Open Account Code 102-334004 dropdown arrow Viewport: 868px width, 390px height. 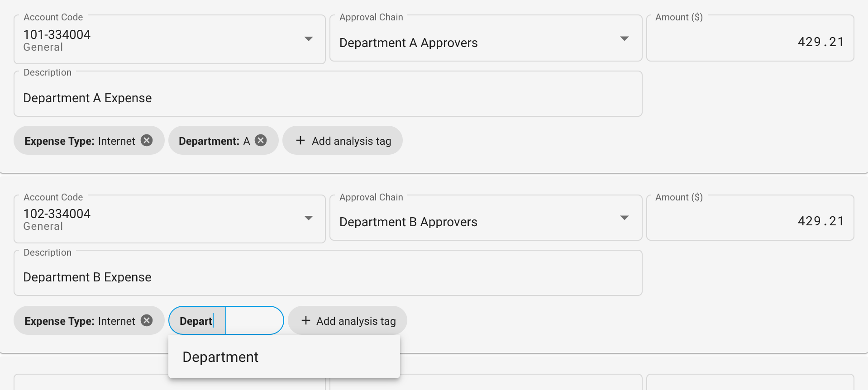[309, 218]
